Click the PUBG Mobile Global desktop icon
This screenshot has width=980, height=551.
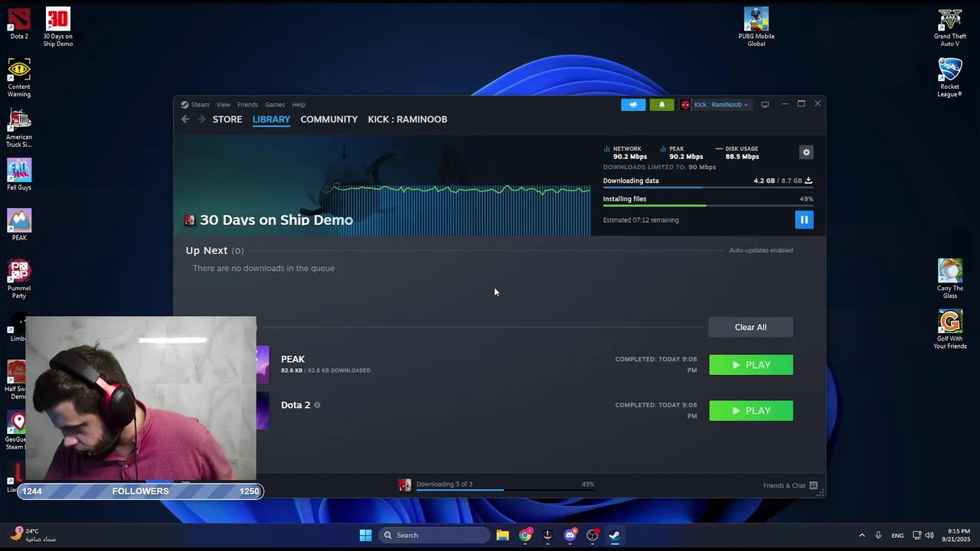tap(756, 27)
